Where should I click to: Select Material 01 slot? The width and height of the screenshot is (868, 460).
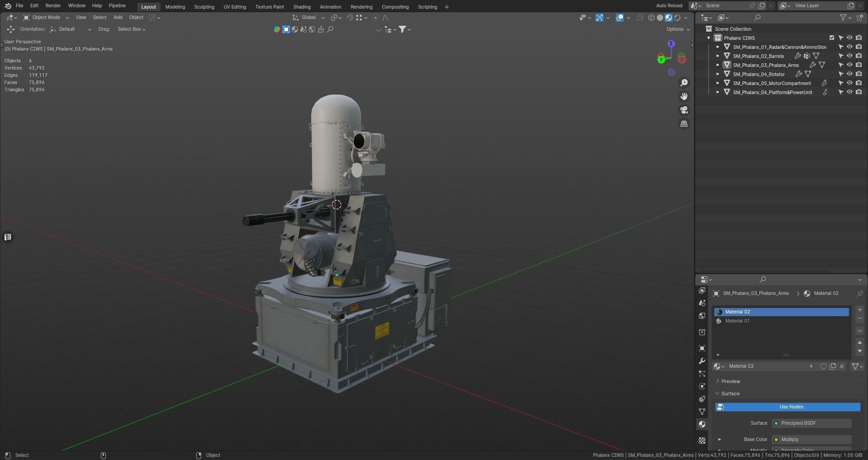781,321
